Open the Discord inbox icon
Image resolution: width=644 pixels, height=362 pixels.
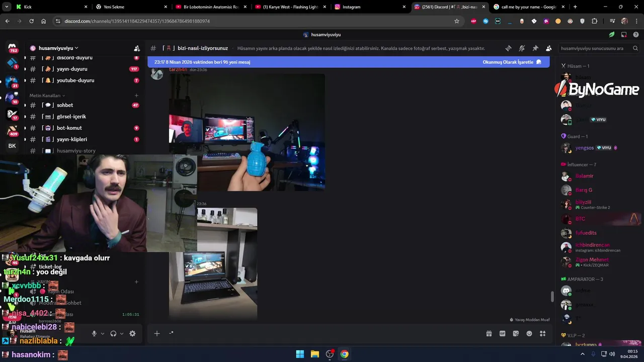click(x=624, y=35)
